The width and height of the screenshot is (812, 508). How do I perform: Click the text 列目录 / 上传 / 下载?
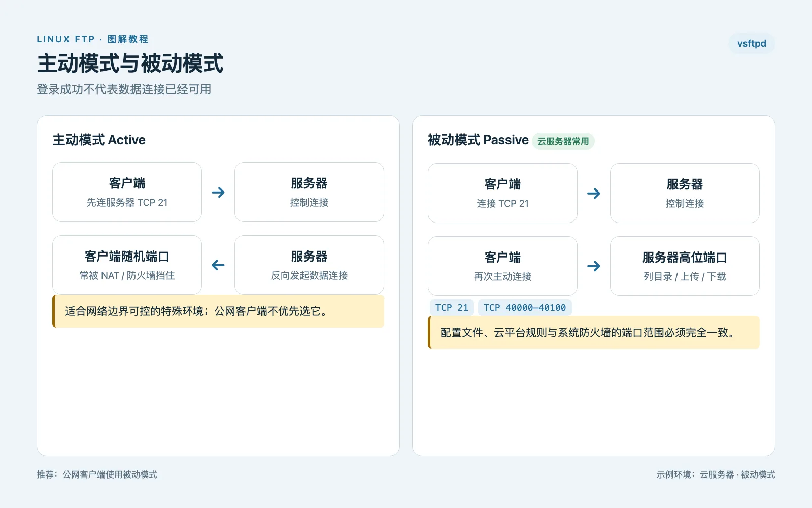[x=685, y=276]
